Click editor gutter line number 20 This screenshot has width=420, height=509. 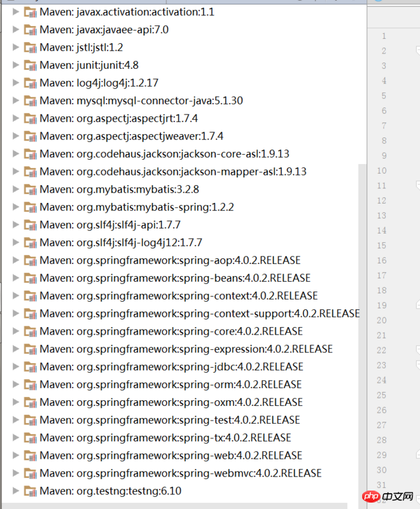[x=382, y=321]
